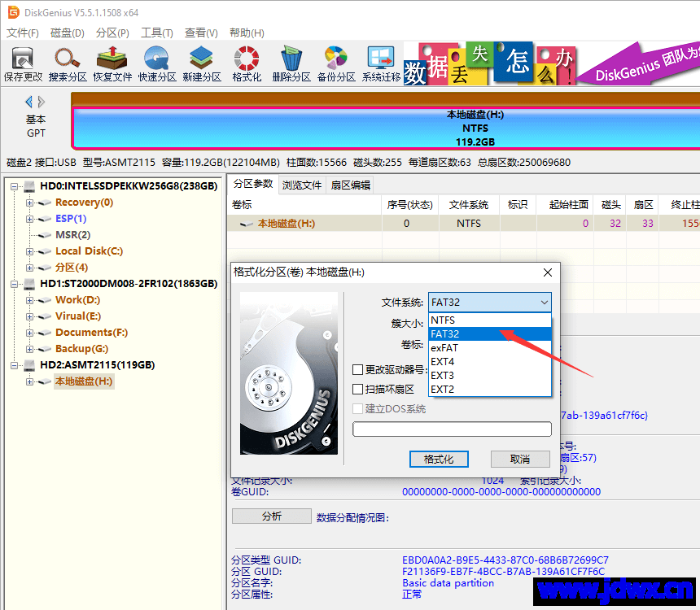The image size is (700, 610).
Task: Go to previous disk with left arrow
Action: coord(29,102)
